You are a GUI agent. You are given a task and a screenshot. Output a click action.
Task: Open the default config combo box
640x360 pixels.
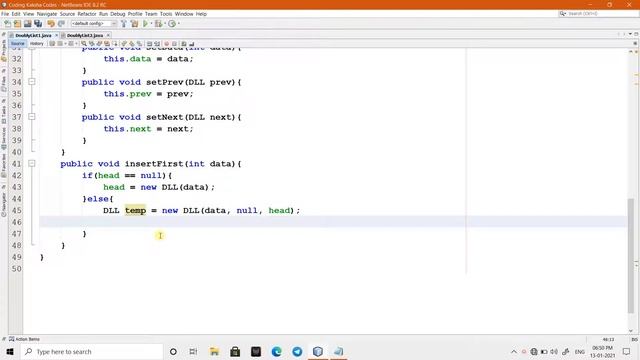94,24
